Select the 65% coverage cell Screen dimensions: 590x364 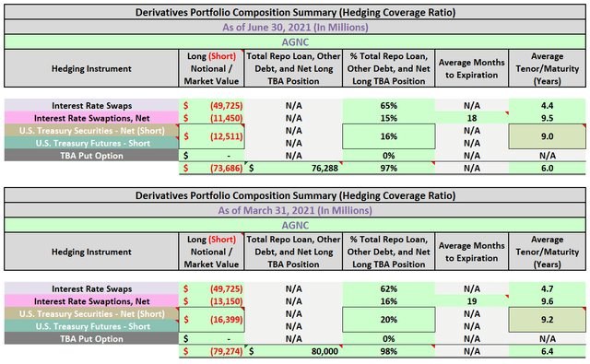(x=389, y=106)
